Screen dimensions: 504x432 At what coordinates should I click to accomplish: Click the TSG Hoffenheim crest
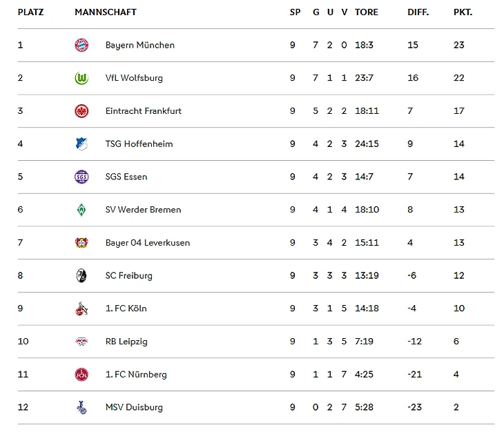[81, 144]
